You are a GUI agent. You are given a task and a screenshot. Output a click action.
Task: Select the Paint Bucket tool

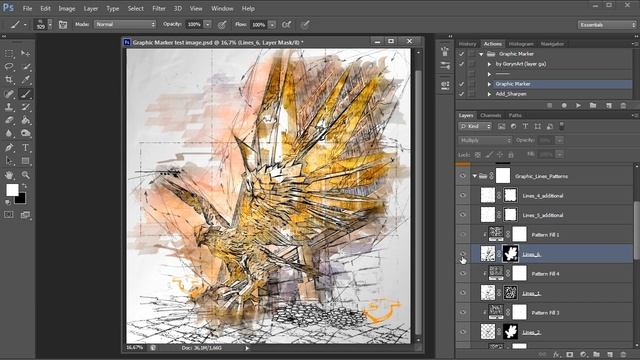tap(25, 120)
